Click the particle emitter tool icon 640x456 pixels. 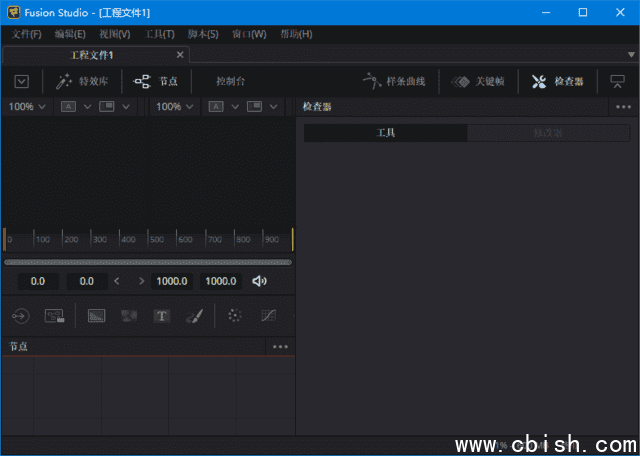[235, 316]
